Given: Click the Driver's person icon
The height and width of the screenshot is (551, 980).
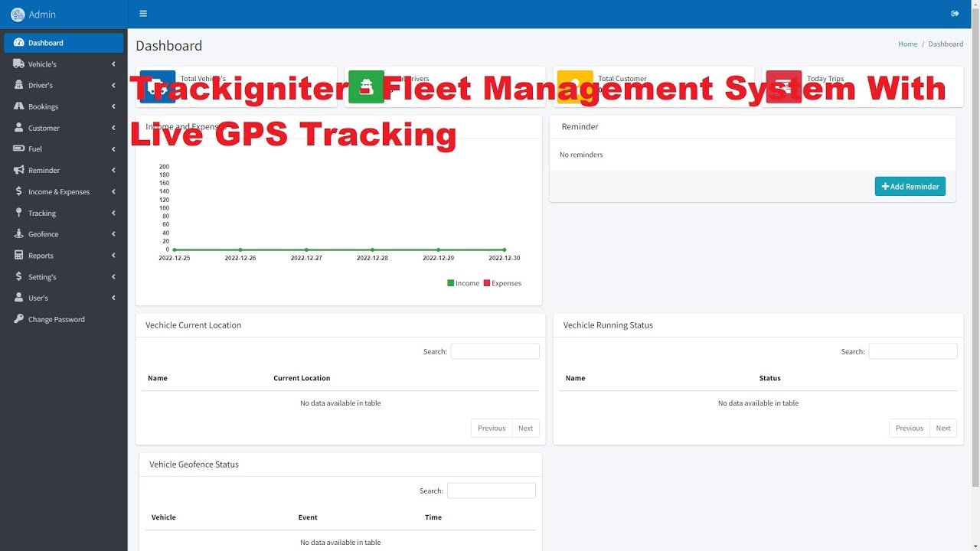Looking at the screenshot, I should pyautogui.click(x=18, y=85).
